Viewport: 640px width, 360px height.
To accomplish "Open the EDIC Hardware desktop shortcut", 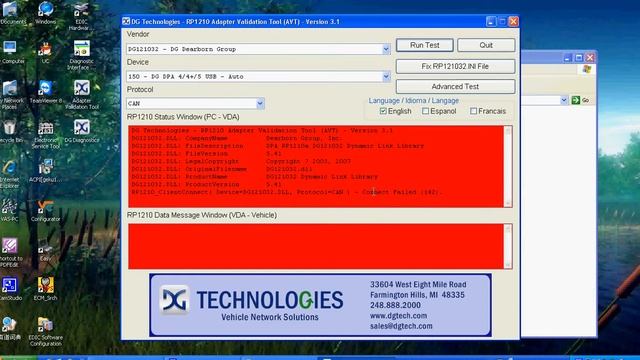I will [x=81, y=16].
